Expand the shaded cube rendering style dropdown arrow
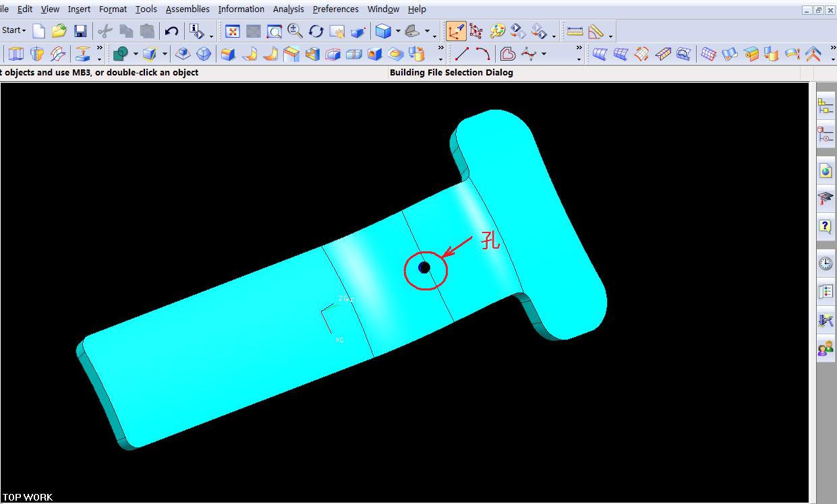 click(x=398, y=31)
